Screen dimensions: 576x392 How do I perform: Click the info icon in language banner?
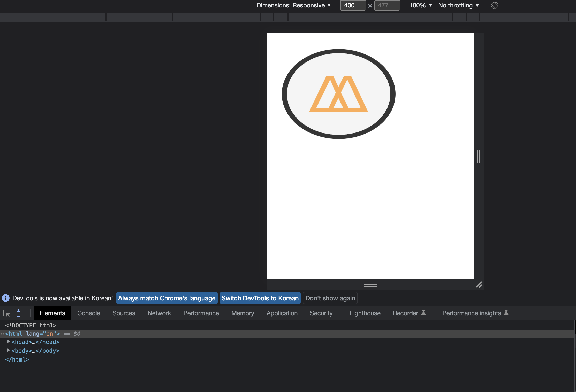click(6, 298)
